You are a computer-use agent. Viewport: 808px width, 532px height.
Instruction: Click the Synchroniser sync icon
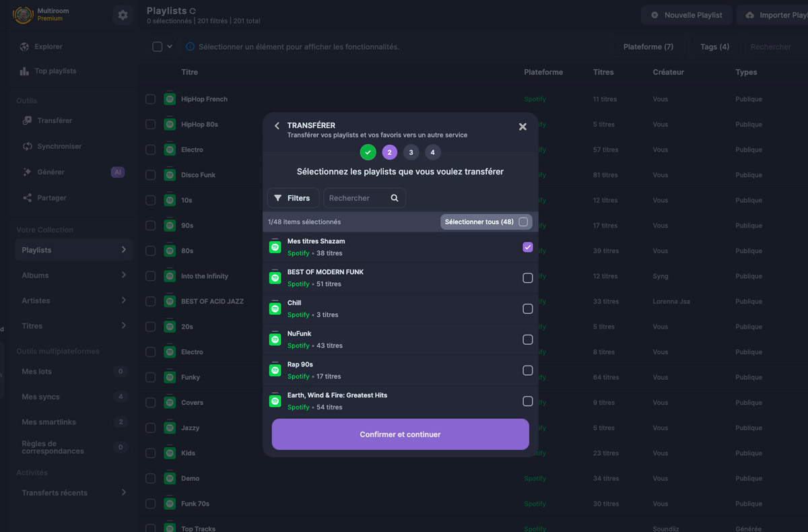coord(27,146)
